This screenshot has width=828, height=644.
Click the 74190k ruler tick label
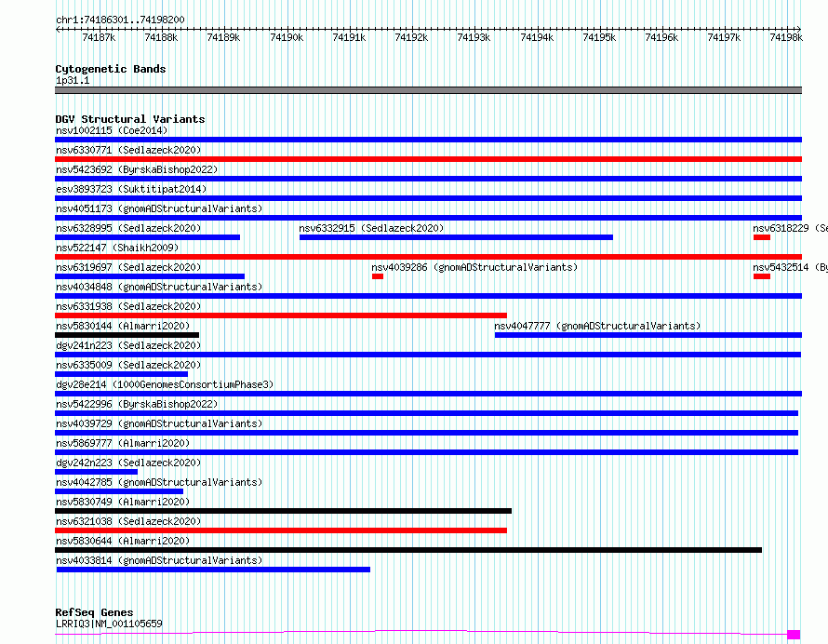tap(287, 37)
